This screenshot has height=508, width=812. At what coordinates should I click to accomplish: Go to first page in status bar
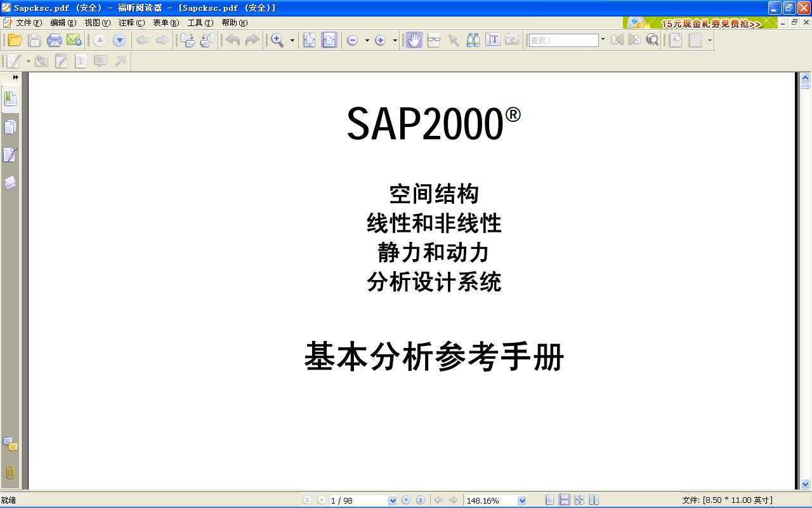(307, 500)
